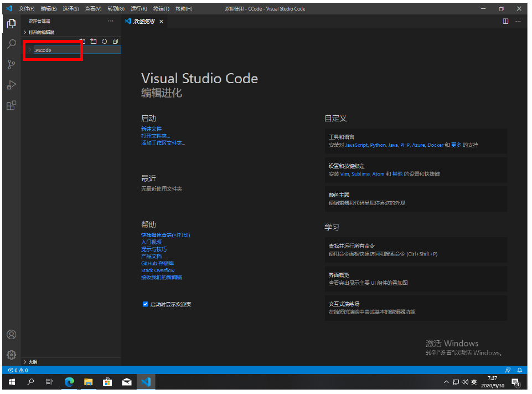
Task: Open the 终端(T) menu
Action: click(160, 9)
